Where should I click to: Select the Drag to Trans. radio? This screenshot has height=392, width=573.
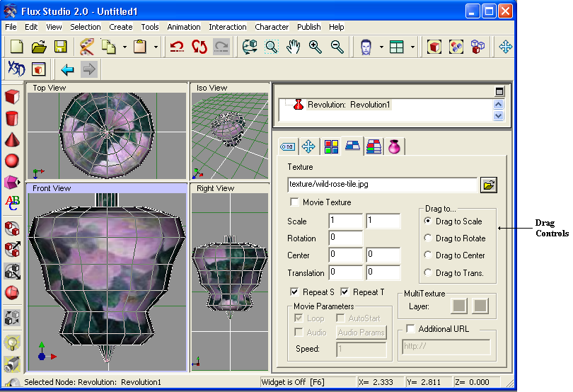(428, 272)
